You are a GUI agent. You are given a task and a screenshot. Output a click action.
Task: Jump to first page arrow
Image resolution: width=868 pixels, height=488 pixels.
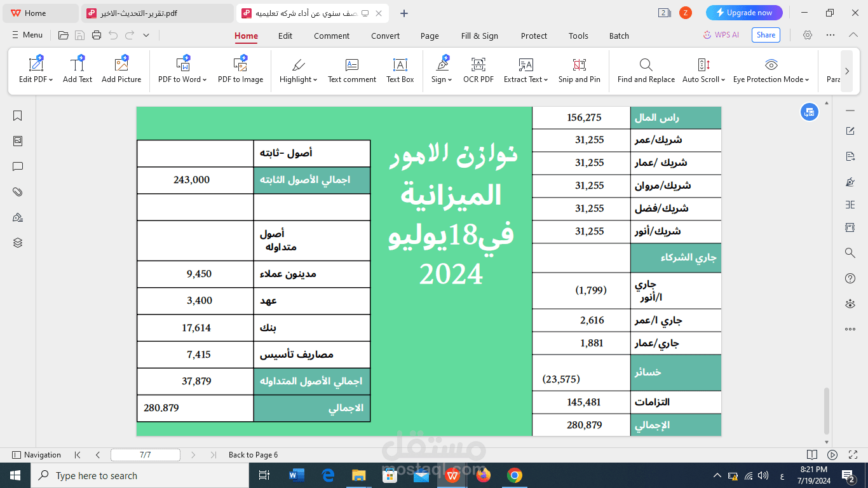coord(78,455)
